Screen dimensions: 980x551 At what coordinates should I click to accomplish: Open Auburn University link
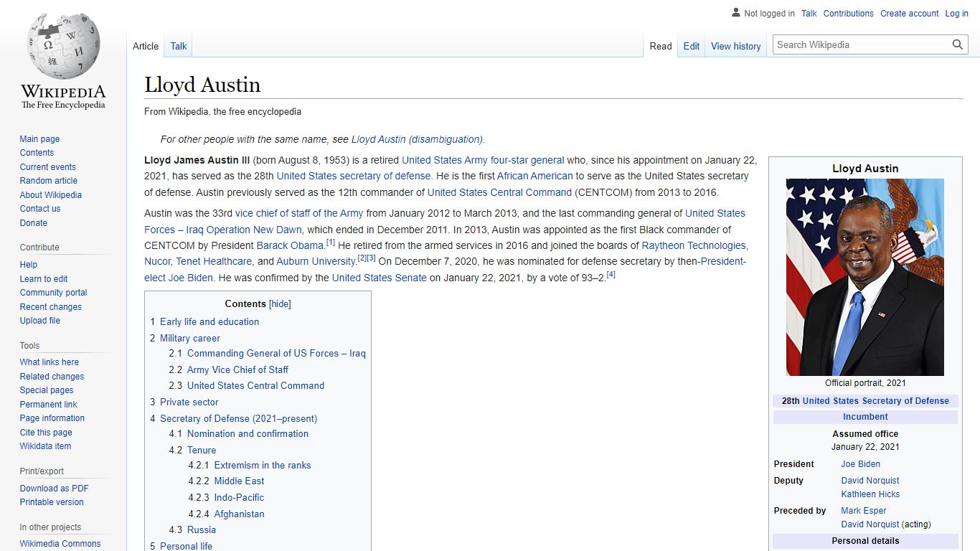316,261
